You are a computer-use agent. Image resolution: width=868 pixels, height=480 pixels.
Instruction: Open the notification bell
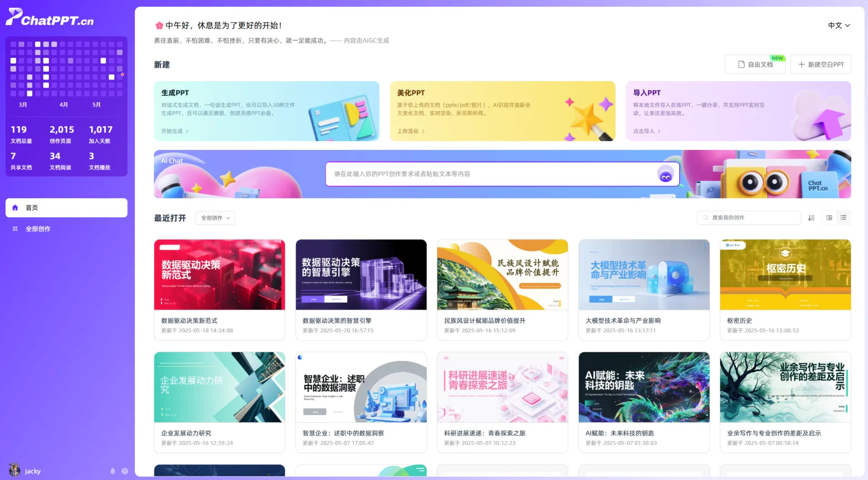[x=113, y=471]
